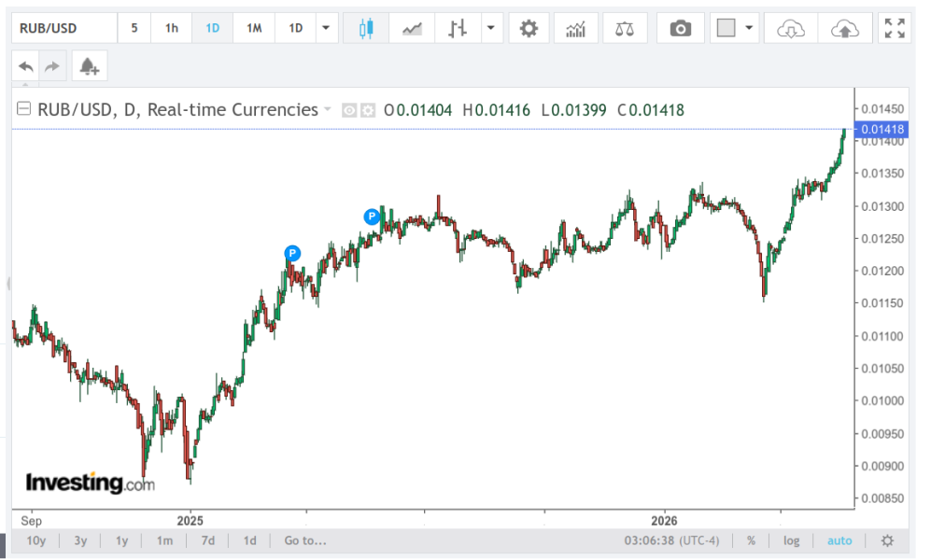Click the 0.01418 current price label

click(882, 129)
